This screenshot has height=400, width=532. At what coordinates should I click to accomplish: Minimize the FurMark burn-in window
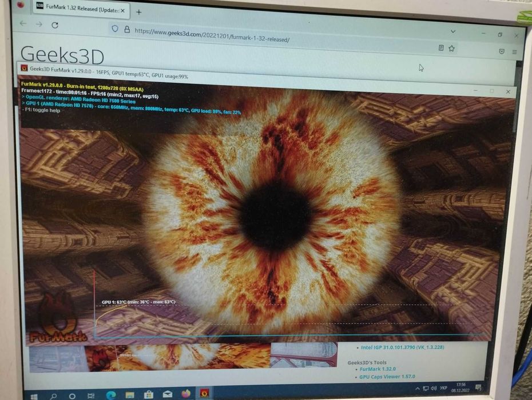pos(476,90)
